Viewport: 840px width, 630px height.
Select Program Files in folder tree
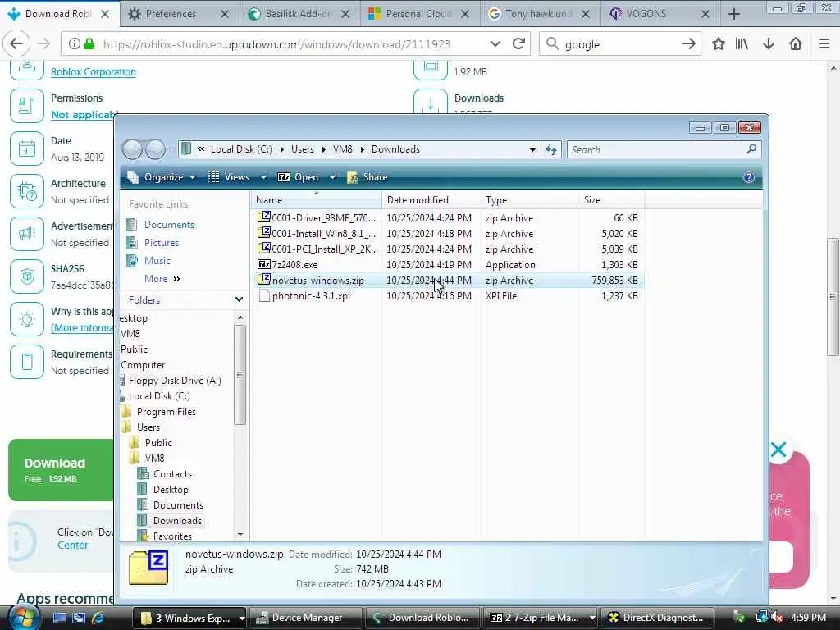[166, 412]
